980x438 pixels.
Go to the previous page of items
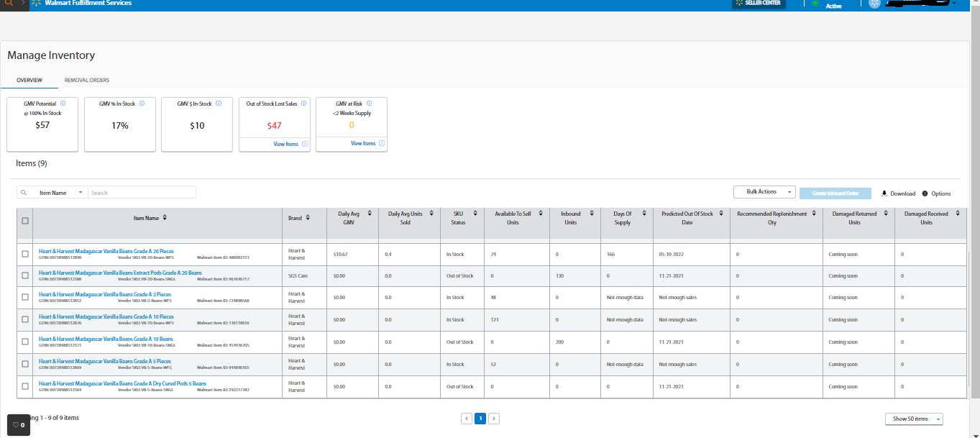[467, 418]
